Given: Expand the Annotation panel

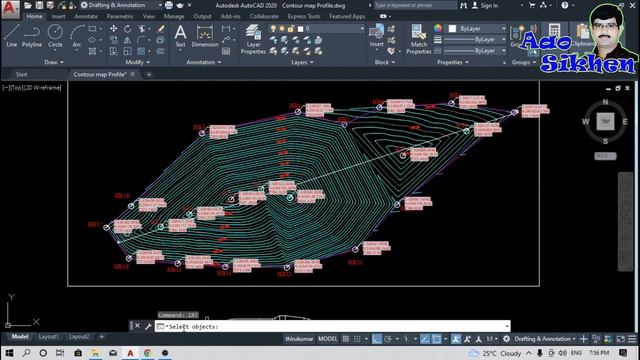Looking at the screenshot, I should [x=204, y=62].
